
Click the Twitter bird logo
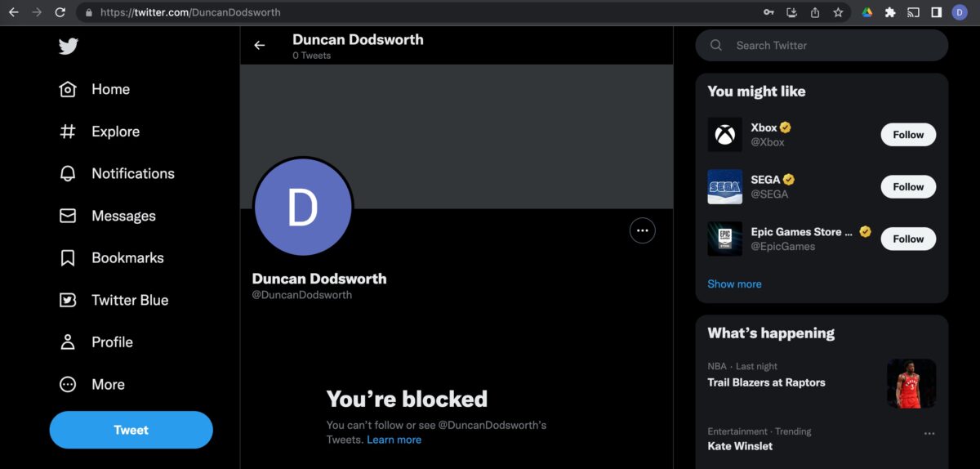pos(69,47)
